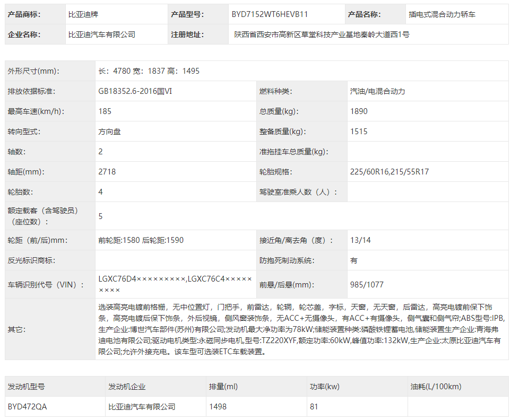Select the 前悬/后悬(mm) label
This screenshot has width=511, height=420.
point(287,285)
